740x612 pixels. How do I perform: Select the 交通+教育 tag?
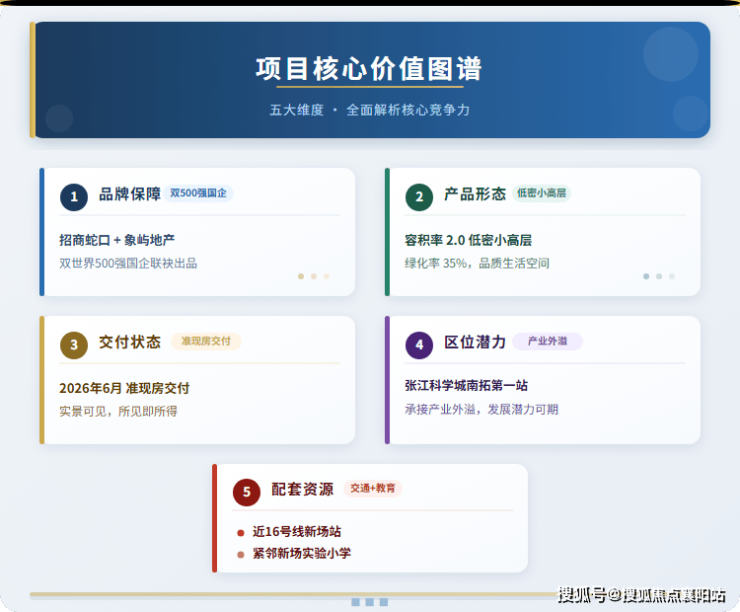tap(372, 488)
